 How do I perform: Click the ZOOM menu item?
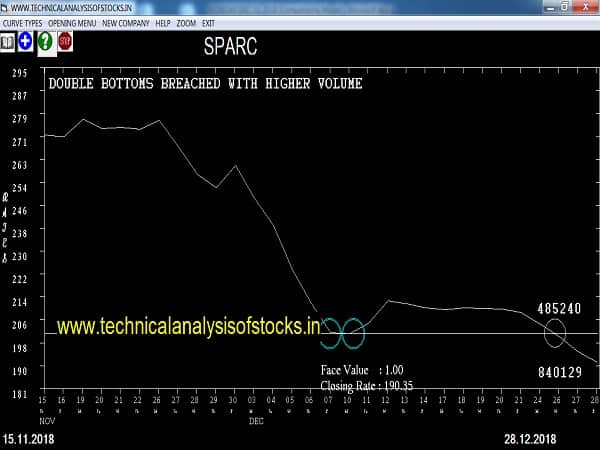[186, 22]
